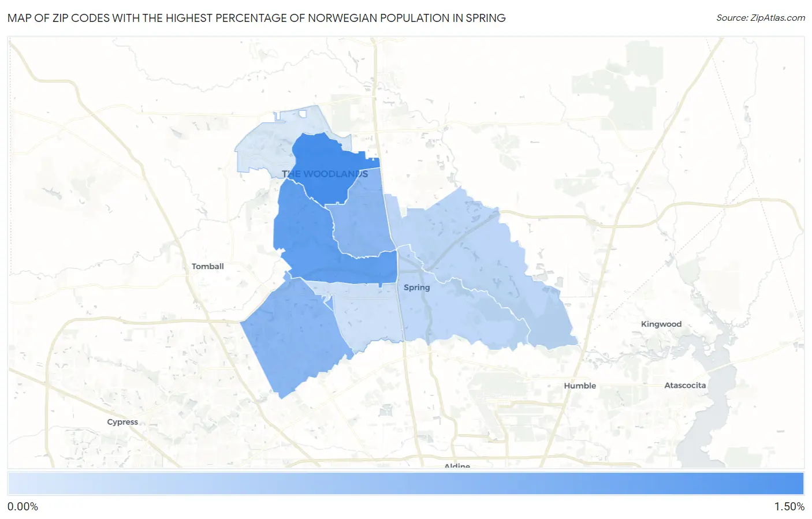Click the Aldine label at map bottom
812x519 pixels.
click(x=457, y=465)
